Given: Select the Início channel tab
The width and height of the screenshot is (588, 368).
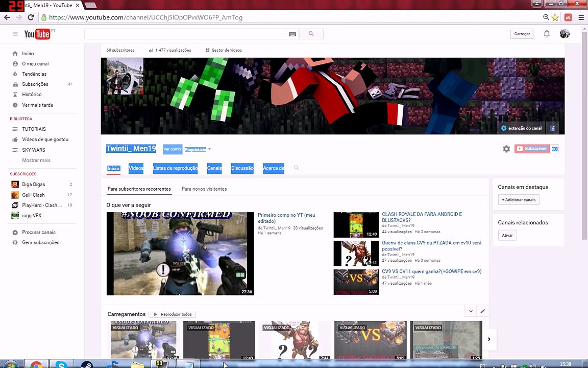Looking at the screenshot, I should point(114,168).
